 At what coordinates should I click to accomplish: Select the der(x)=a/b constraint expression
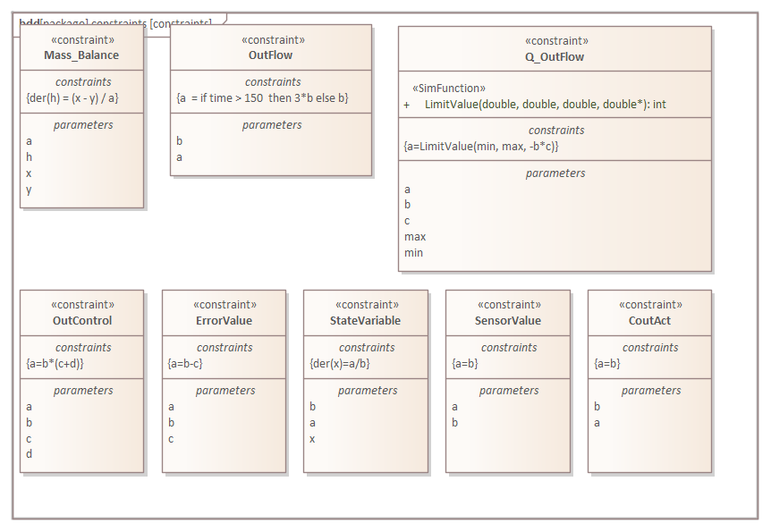pos(338,363)
